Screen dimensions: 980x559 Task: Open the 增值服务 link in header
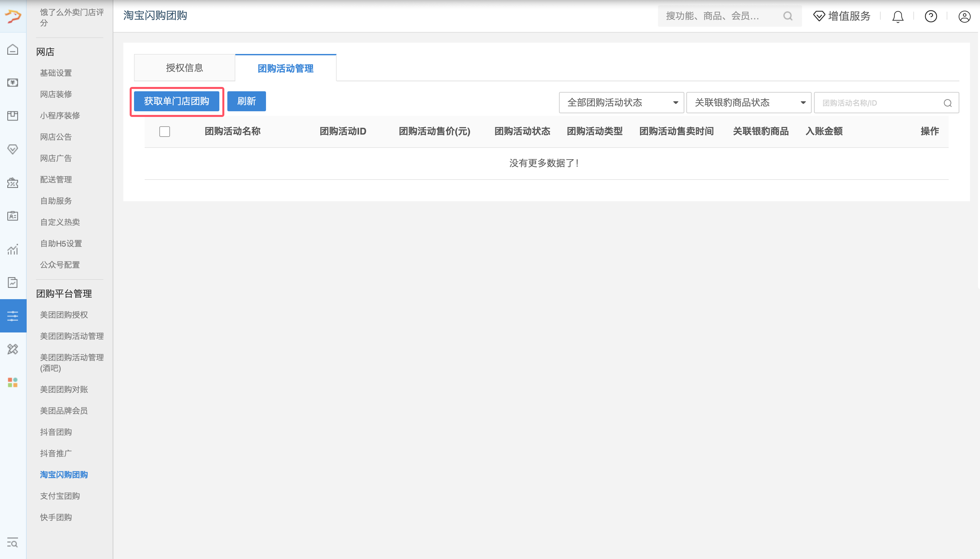tap(842, 16)
